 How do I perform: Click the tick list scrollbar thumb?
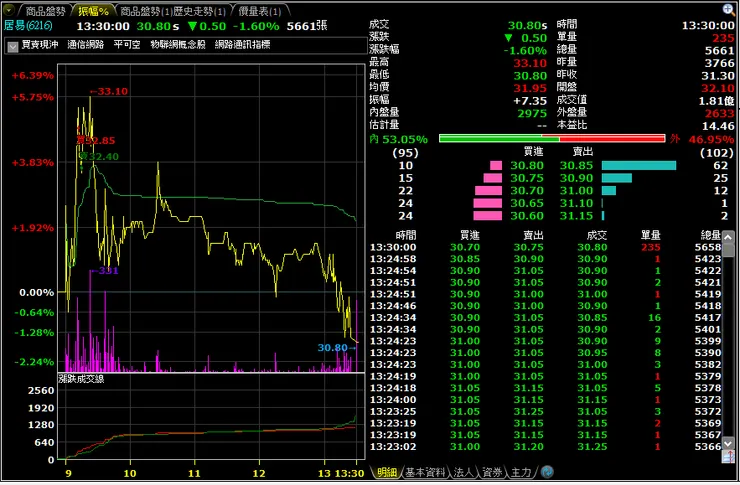(x=728, y=250)
